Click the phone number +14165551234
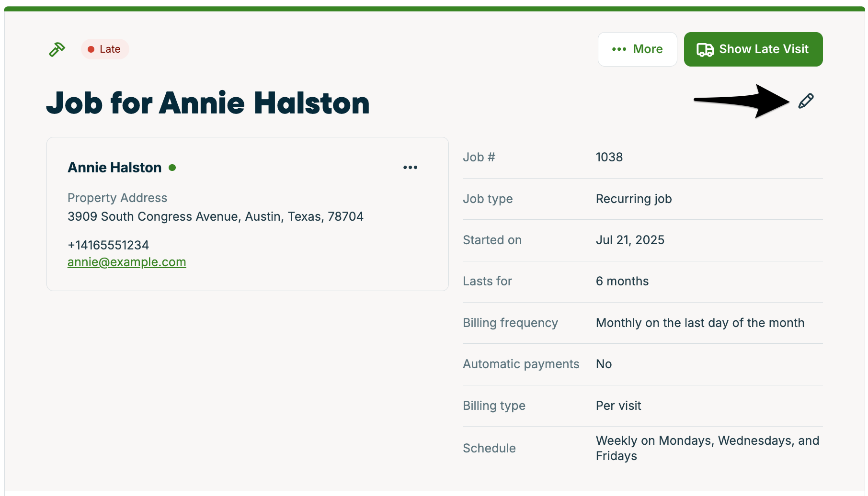The height and width of the screenshot is (496, 868). pos(108,245)
